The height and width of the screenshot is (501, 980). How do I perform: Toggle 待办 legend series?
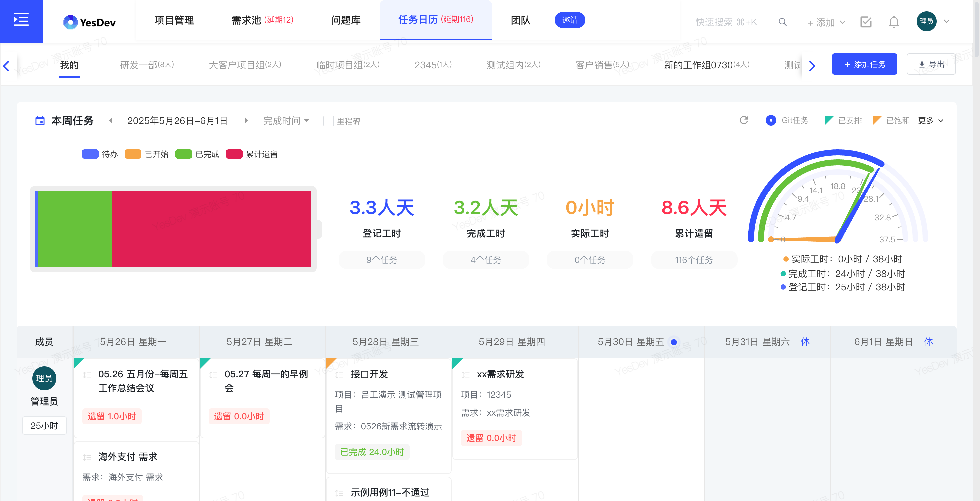100,154
